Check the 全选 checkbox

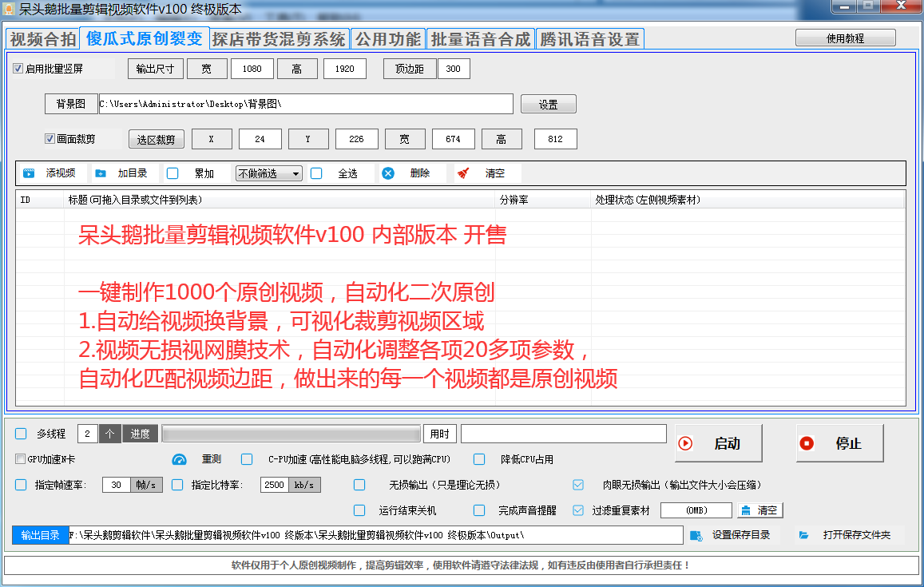click(x=316, y=173)
